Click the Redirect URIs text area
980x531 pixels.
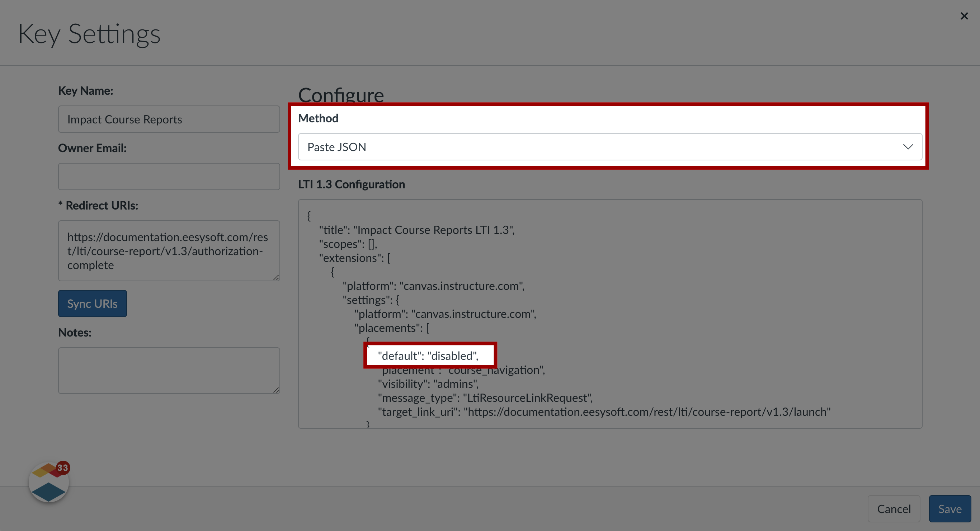[169, 250]
